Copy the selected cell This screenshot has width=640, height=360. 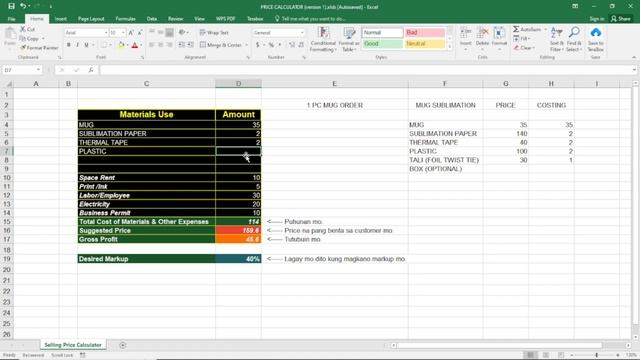(x=29, y=38)
